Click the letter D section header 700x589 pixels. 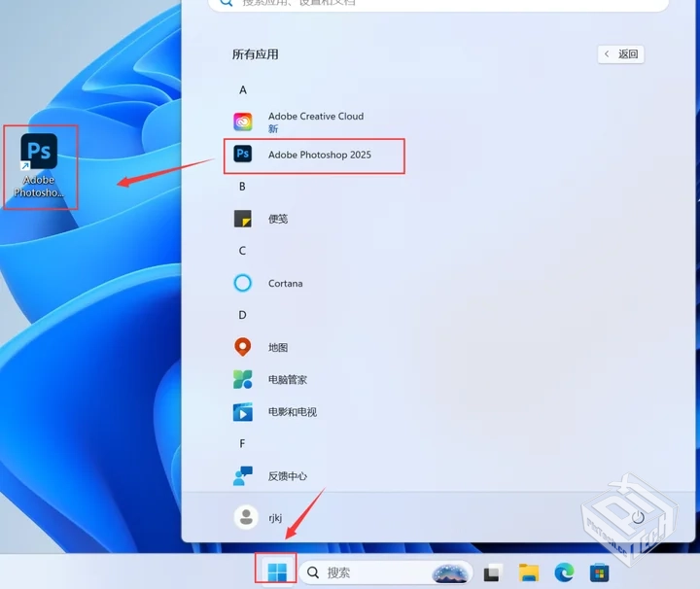243,315
